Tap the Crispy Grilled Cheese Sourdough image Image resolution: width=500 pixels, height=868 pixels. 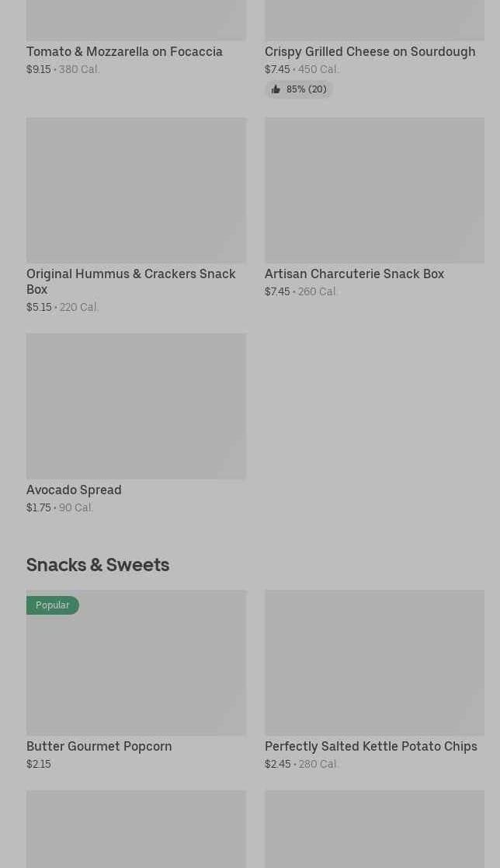tap(374, 19)
